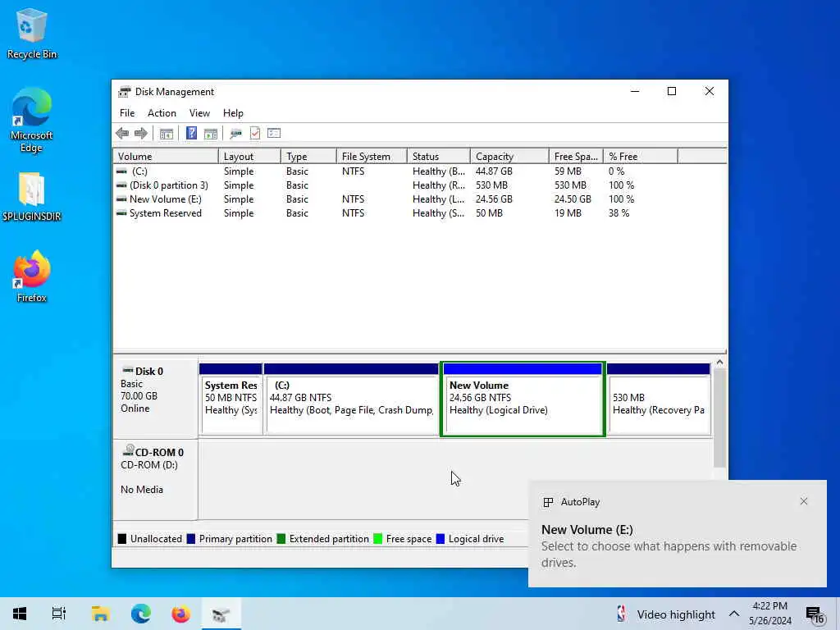Click the red checkmark page toolbar icon
840x630 pixels.
click(x=255, y=134)
